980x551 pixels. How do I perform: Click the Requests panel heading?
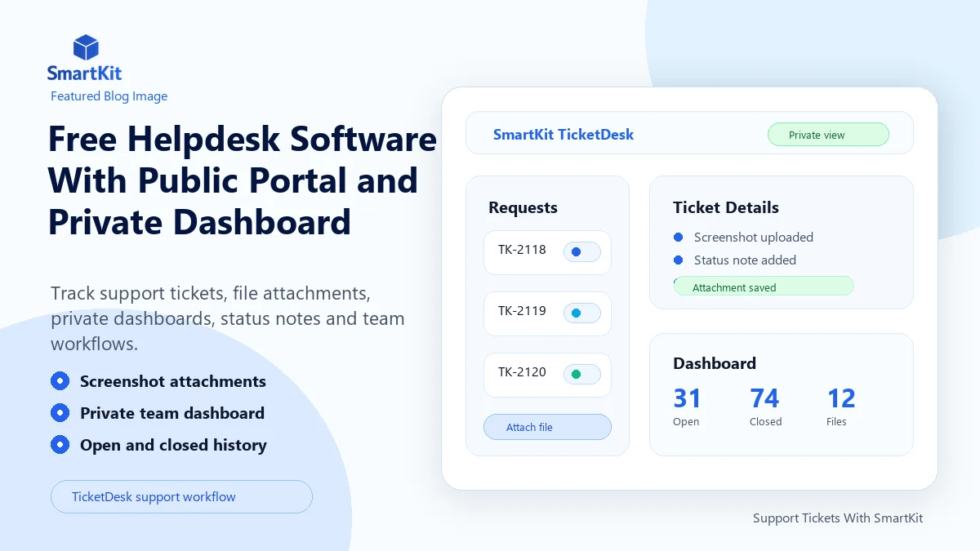point(523,207)
